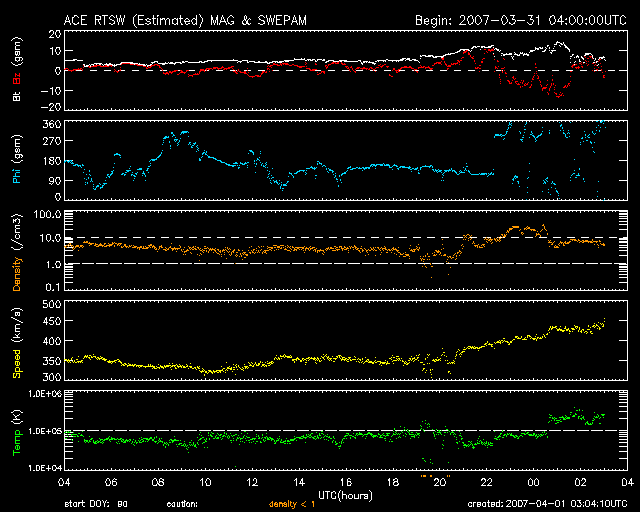Click the "1.0" tick on the Density axis
Image resolution: width=640 pixels, height=512 pixels.
[x=53, y=265]
